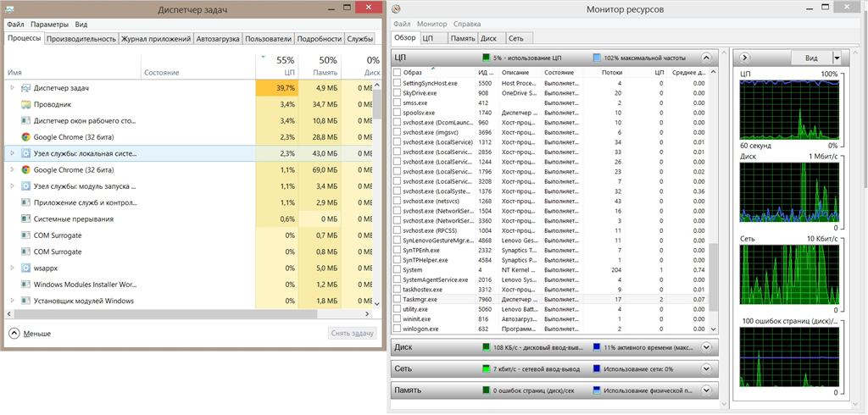Click the Меньше button to collapse details
Screen dimensions: 868x415
coord(30,334)
